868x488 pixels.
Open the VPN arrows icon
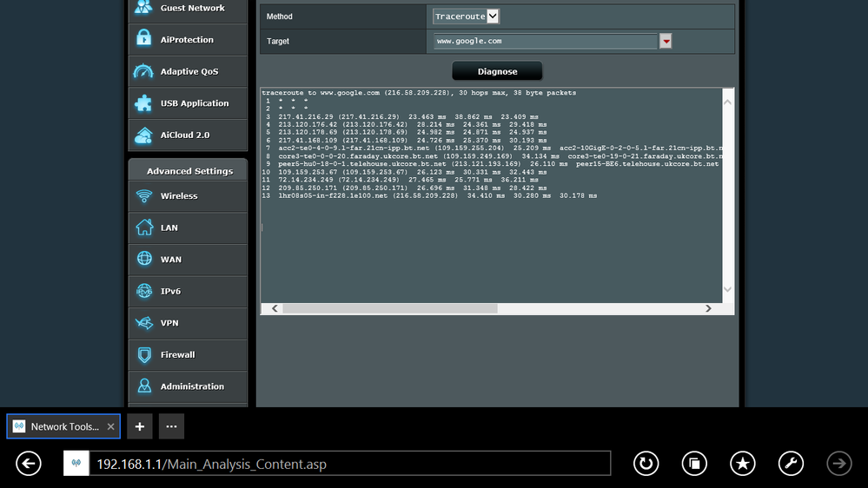[144, 322]
